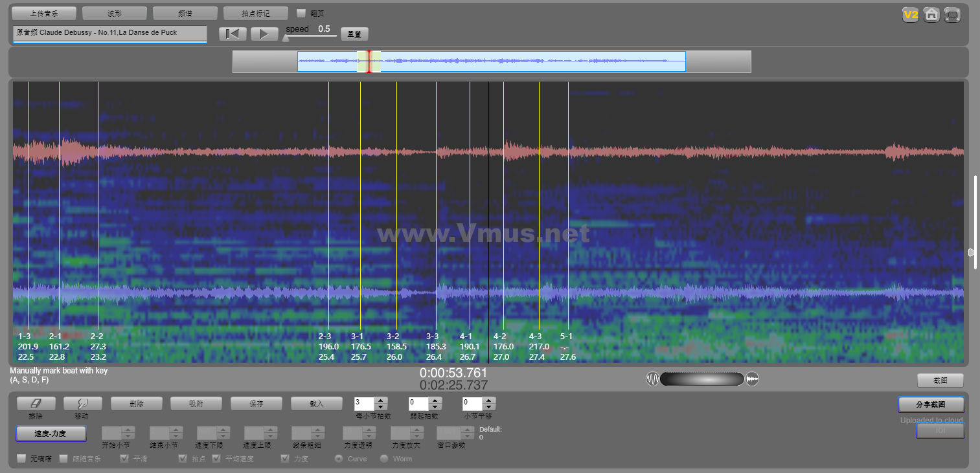Viewport: 980px width, 473px height.
Task: Click the 上传音乐 upload music button
Action: [44, 14]
